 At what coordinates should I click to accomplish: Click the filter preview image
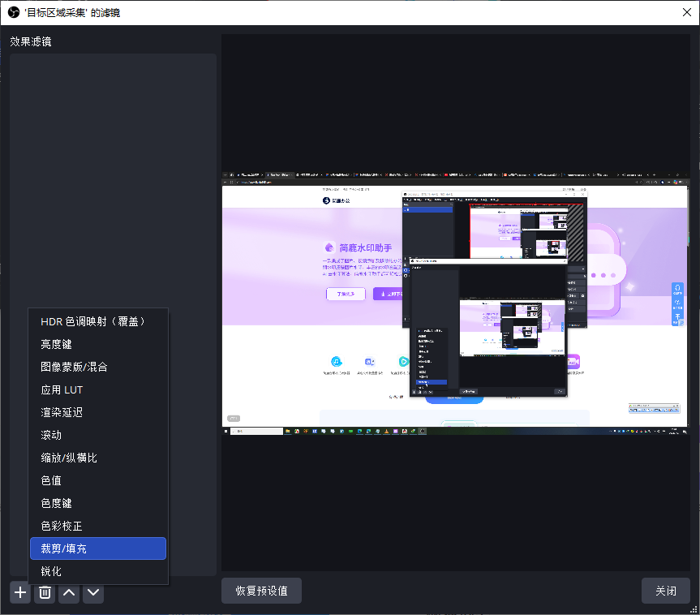click(x=456, y=303)
